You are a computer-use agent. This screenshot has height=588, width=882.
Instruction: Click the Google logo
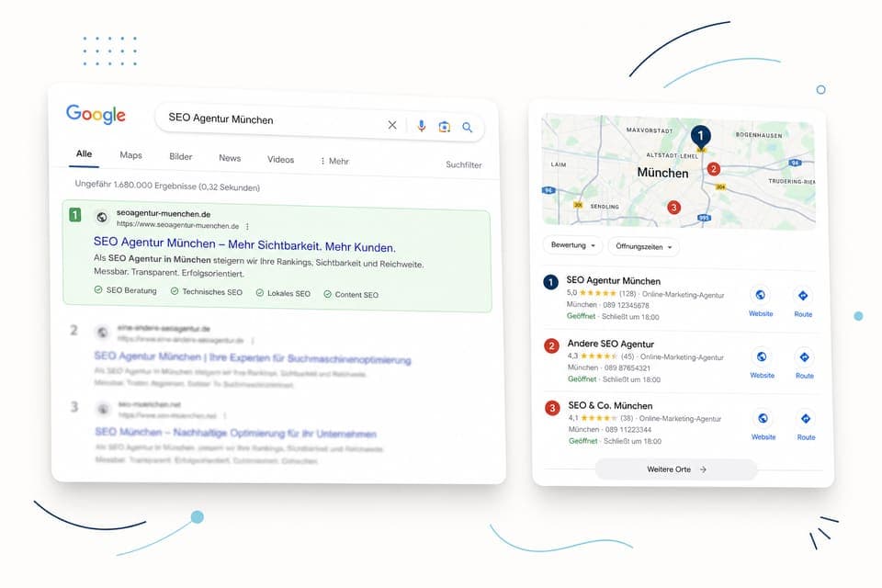pyautogui.click(x=96, y=115)
